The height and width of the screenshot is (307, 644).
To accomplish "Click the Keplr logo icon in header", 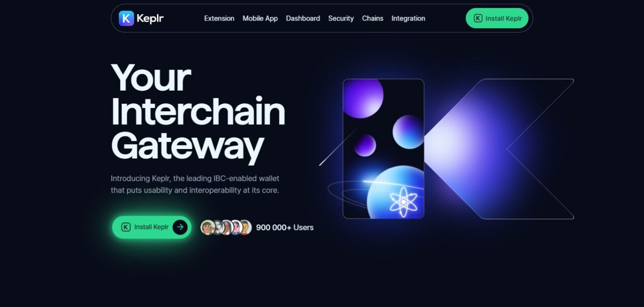I will click(126, 18).
